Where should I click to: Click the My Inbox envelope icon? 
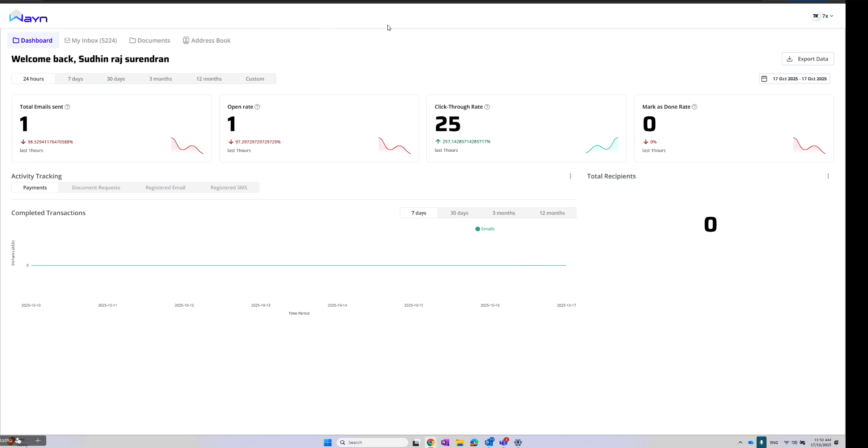pos(66,40)
